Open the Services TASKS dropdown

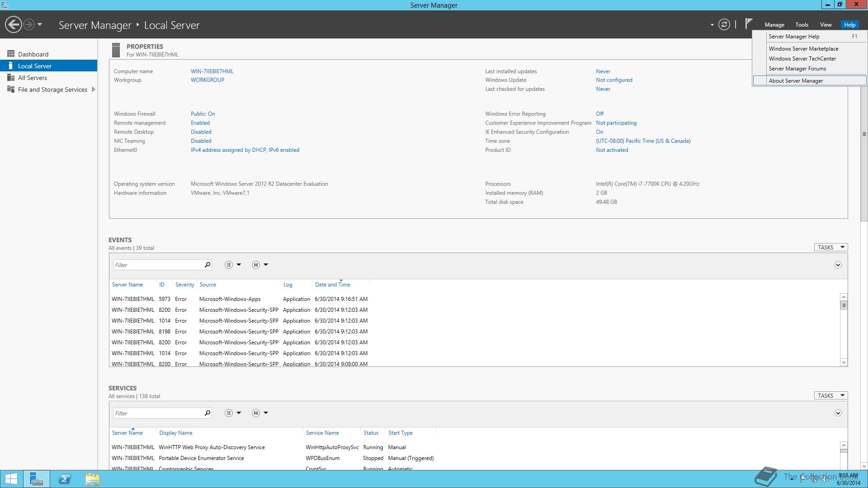831,396
